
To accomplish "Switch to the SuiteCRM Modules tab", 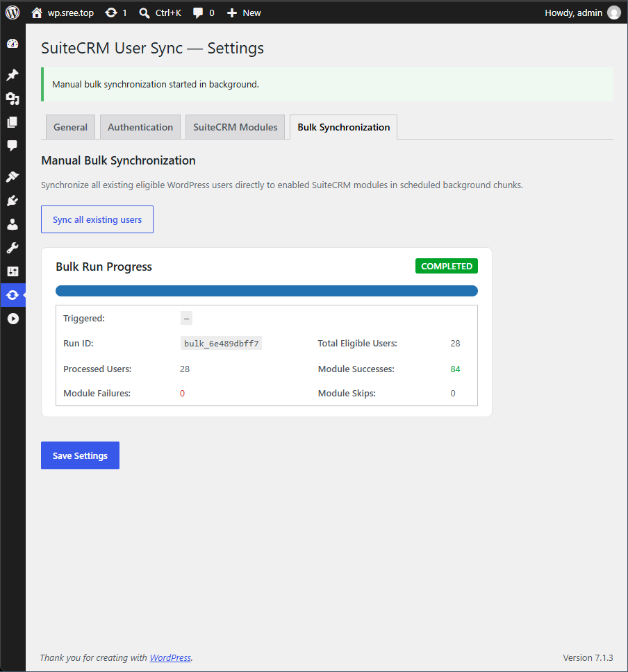I will 235,127.
